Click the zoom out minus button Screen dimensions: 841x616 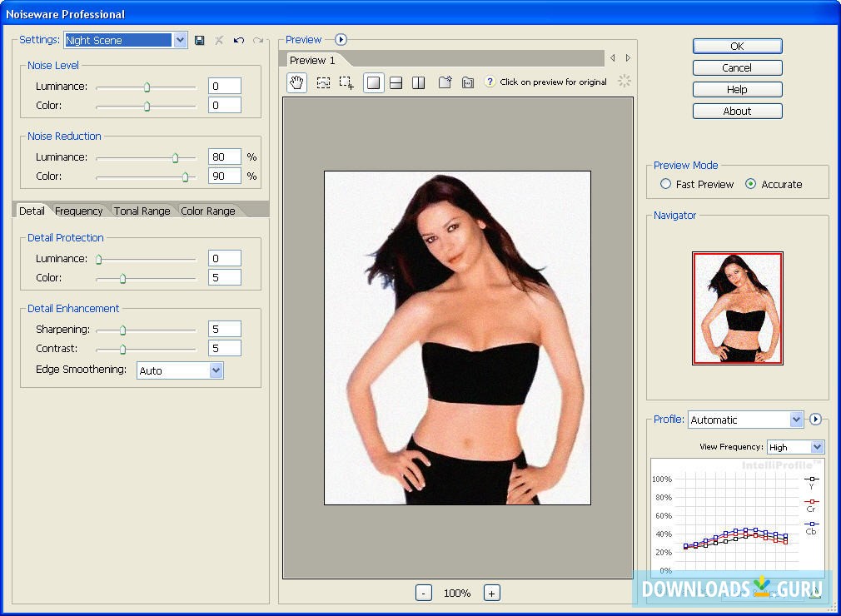424,593
